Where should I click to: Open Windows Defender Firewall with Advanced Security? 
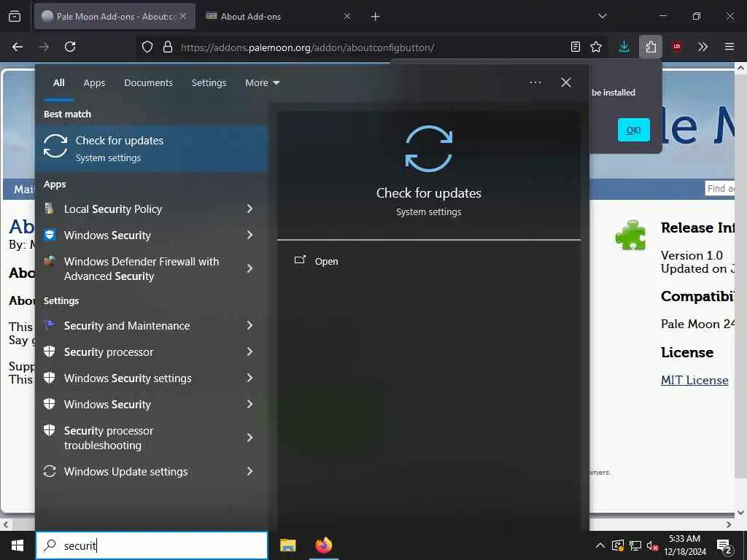pos(142,268)
